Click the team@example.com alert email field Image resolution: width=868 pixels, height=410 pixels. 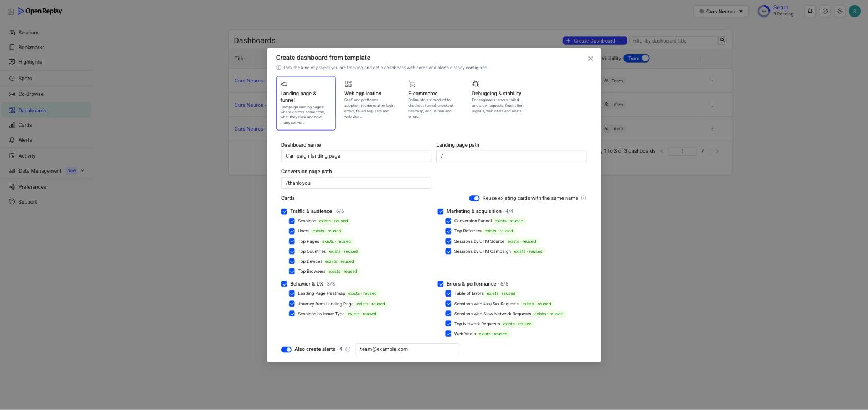click(407, 349)
